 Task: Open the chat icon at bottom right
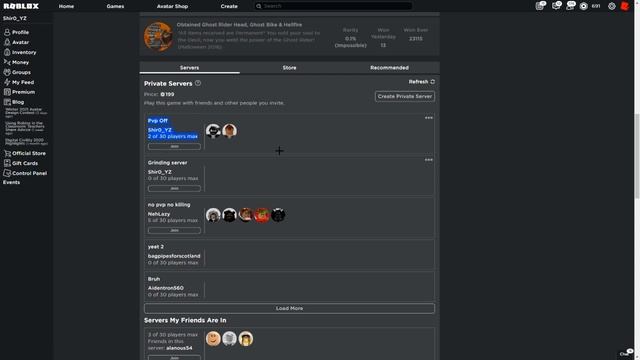627,353
